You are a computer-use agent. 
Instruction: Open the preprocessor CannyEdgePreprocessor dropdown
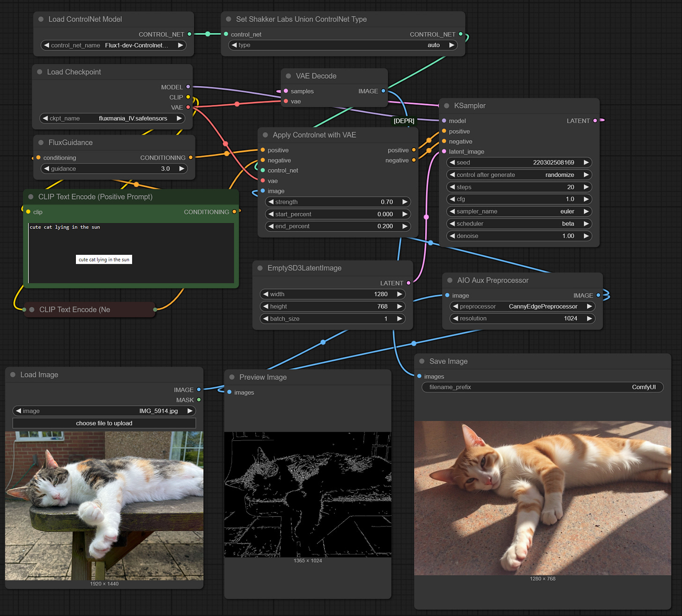(522, 306)
